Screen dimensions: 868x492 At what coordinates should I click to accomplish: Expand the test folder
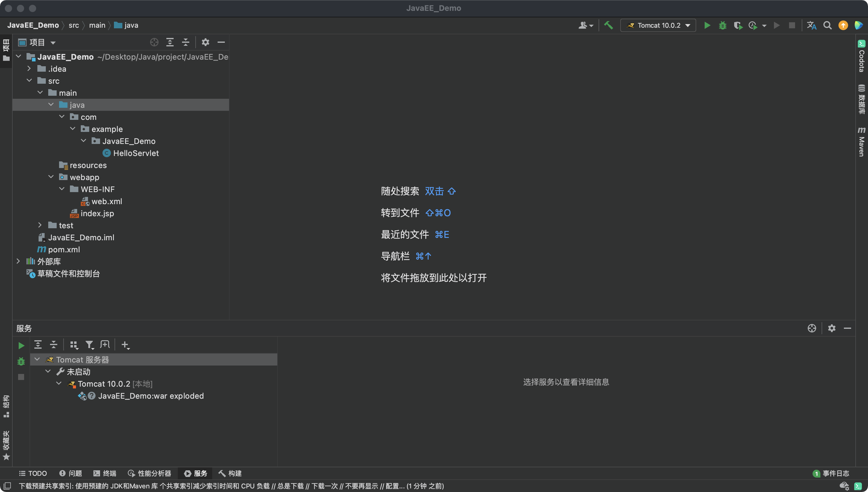[40, 225]
